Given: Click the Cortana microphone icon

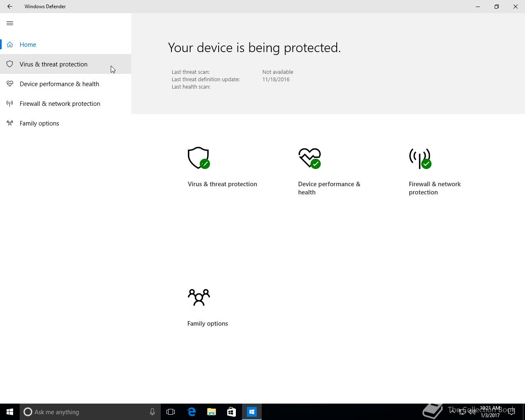Looking at the screenshot, I should coord(152,412).
